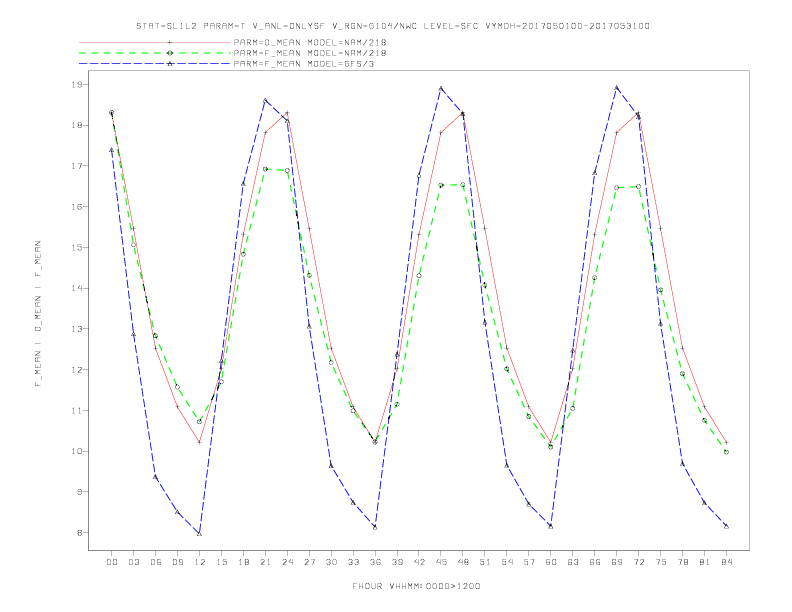This screenshot has width=792, height=612.
Task: Click y-axis tick label 17
Action: coord(77,166)
